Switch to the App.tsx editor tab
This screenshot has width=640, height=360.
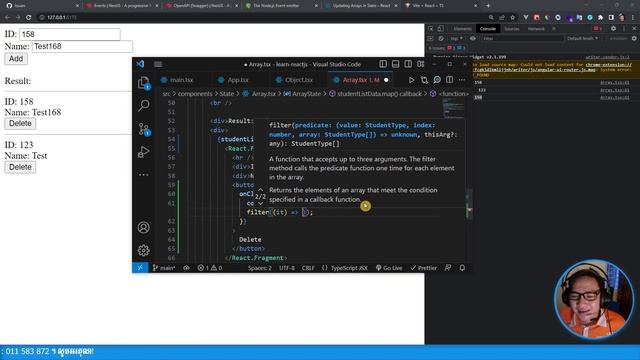point(233,80)
